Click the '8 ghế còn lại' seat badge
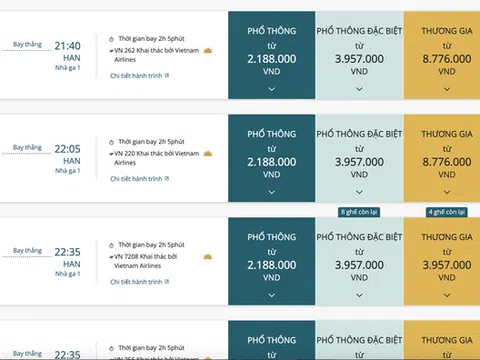This screenshot has height=360, width=480. 359,212
